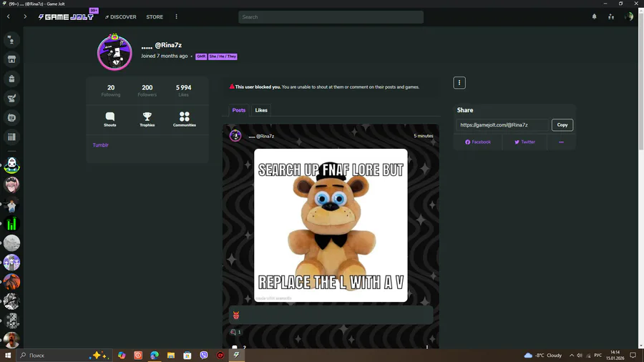Open the Windows Start menu
Screen dimensions: 644x362
pyautogui.click(x=8, y=355)
